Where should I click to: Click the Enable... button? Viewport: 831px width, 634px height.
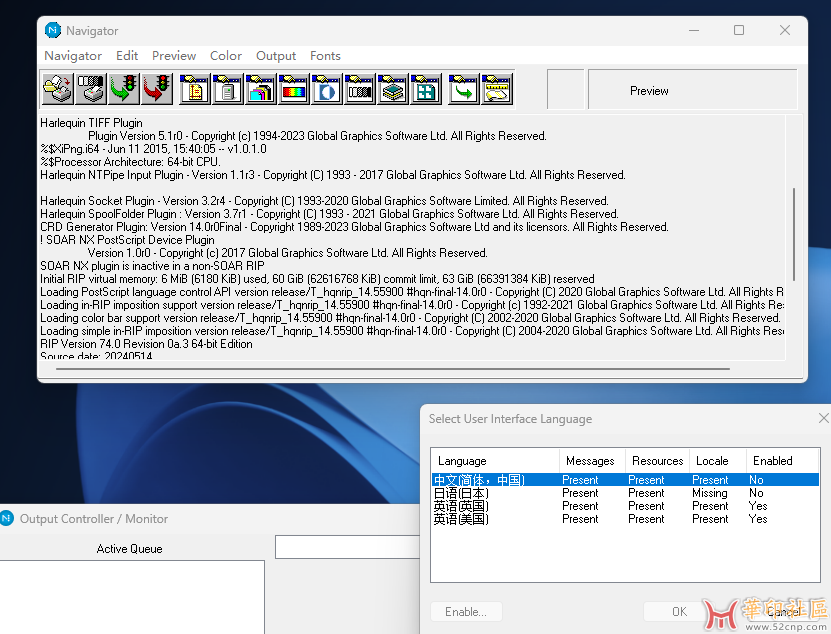coord(466,612)
